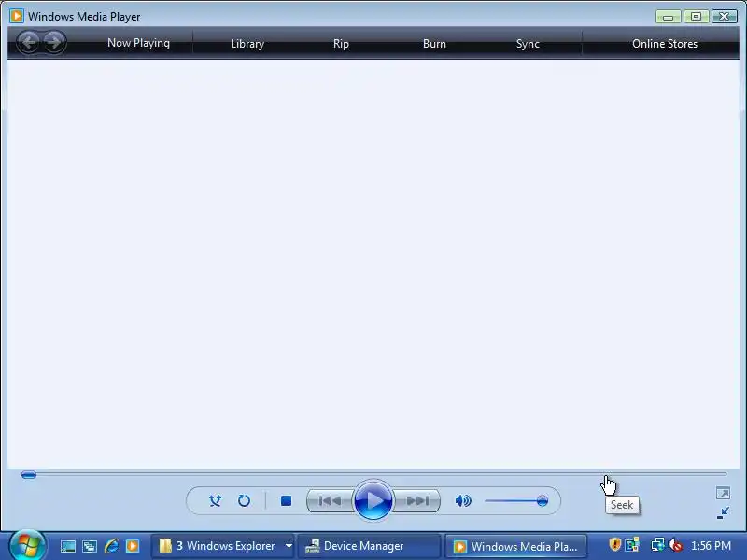The image size is (747, 560).
Task: Launch Internet Explorer from quick launch
Action: coord(111,546)
